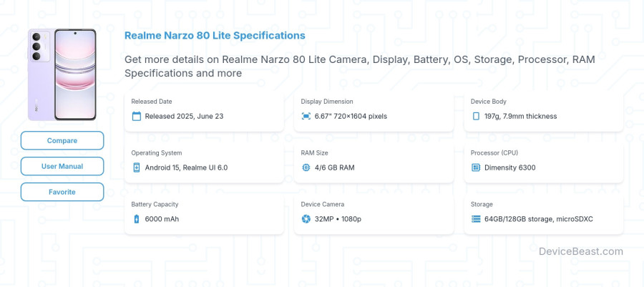Screen dimensions: 644x287
Task: Select the '197g, 7.9mm thickness' value
Action: [x=520, y=116]
